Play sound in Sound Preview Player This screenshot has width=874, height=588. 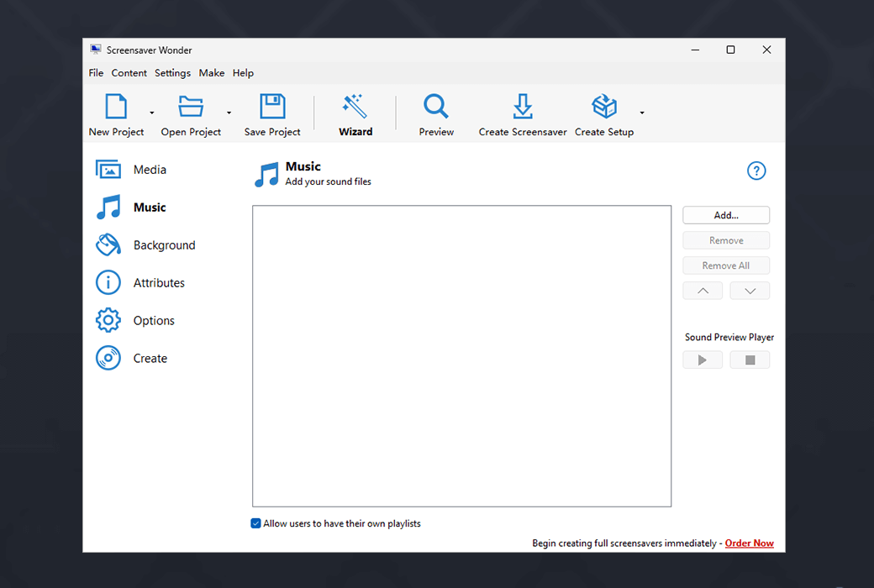click(703, 360)
